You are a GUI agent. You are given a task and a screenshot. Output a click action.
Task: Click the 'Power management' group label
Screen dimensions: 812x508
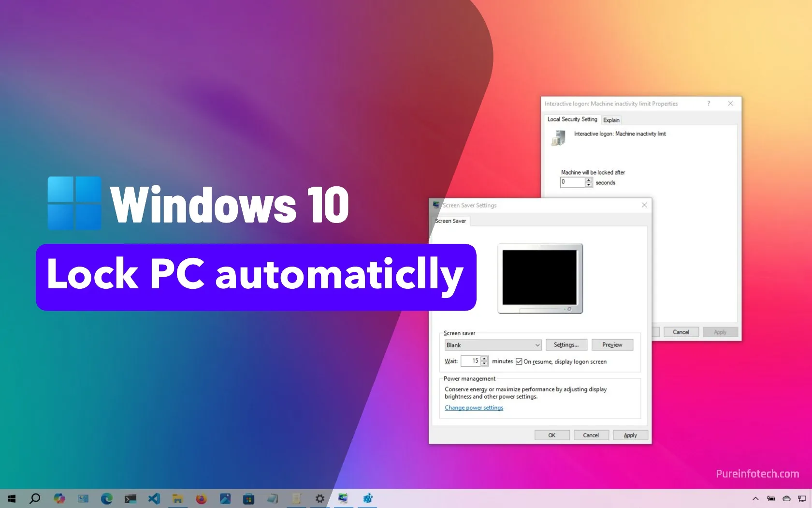point(469,378)
